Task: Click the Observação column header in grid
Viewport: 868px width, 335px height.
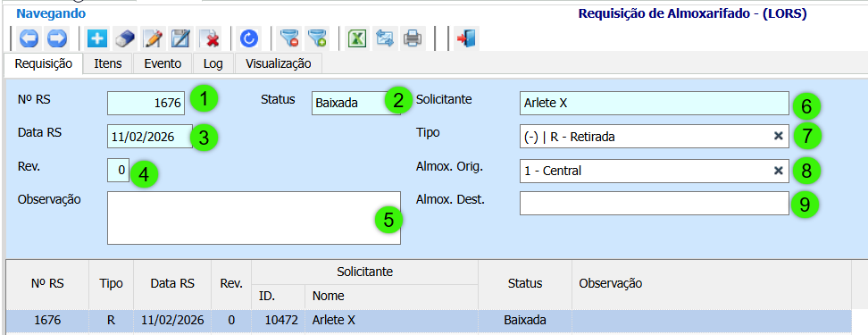Action: click(x=712, y=283)
